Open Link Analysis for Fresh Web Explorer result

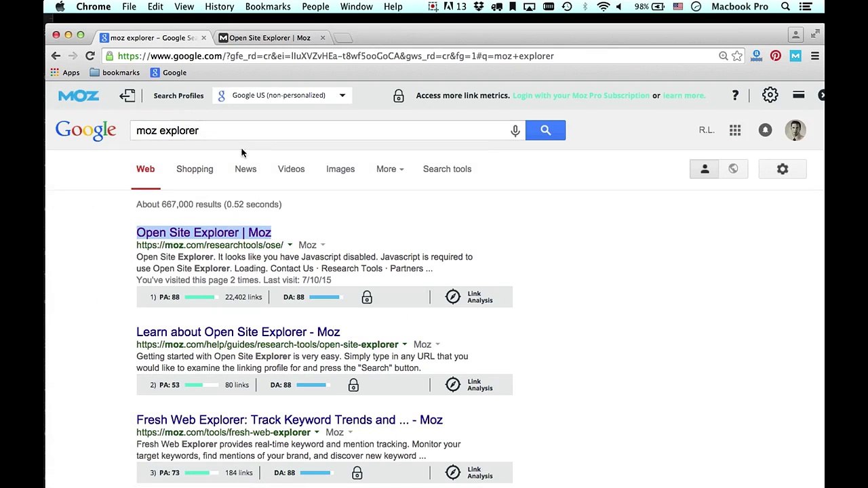click(469, 472)
